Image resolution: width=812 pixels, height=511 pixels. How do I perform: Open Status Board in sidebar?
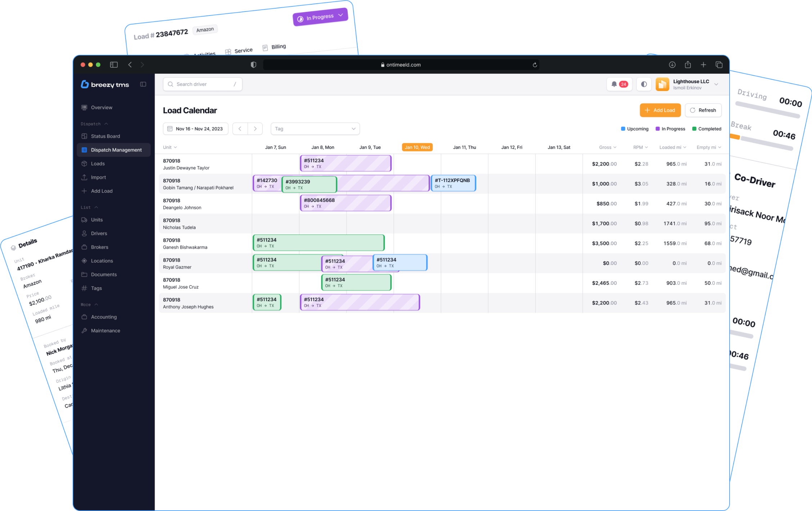pyautogui.click(x=105, y=136)
